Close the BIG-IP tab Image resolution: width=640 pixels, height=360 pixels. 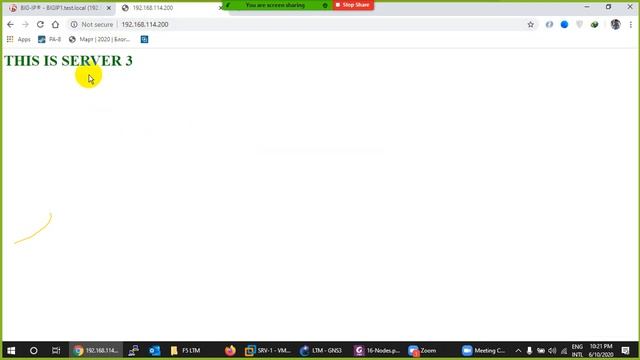point(109,8)
